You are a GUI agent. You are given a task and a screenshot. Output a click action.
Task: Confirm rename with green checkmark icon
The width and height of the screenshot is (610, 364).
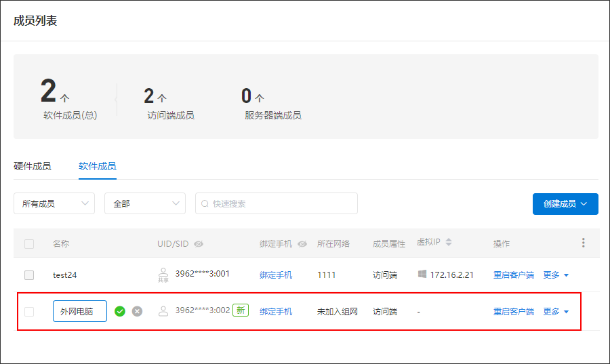pos(120,311)
